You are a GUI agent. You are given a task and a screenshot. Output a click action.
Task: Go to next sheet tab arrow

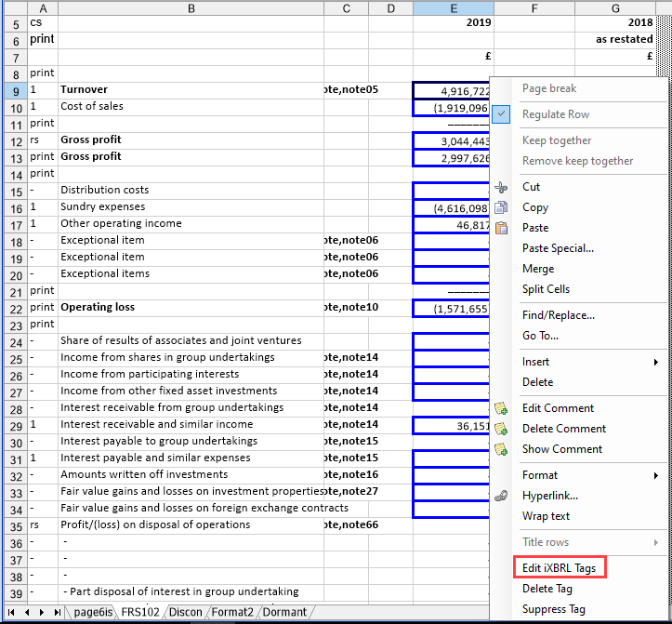[x=42, y=613]
